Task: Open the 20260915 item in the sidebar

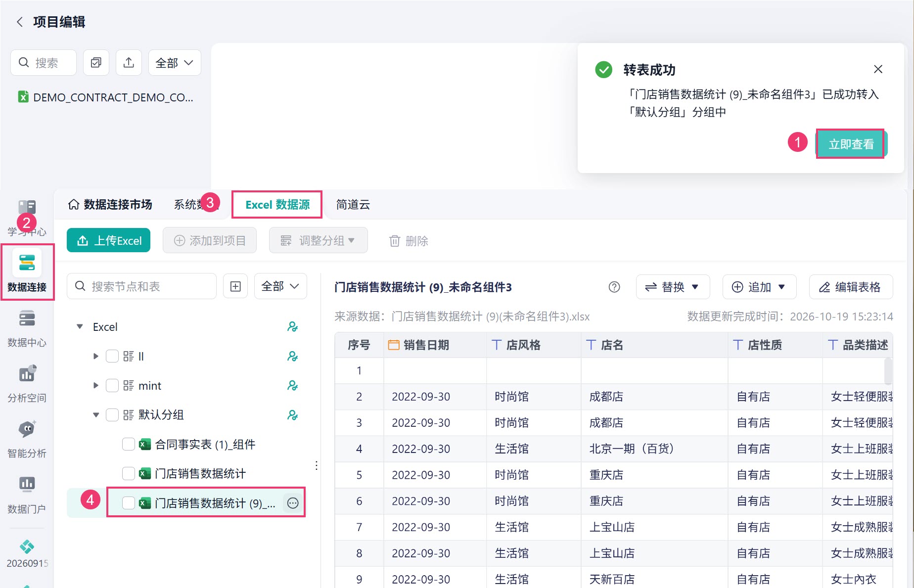Action: pyautogui.click(x=27, y=554)
